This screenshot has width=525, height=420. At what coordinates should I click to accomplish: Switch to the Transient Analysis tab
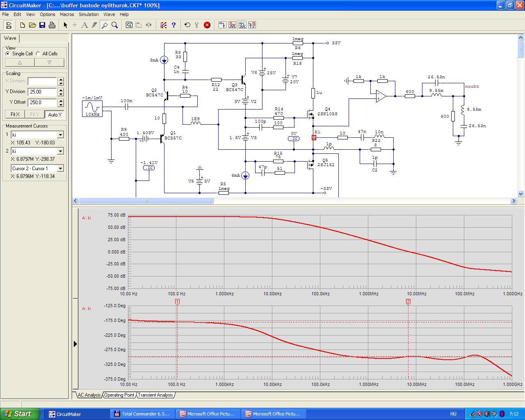pyautogui.click(x=155, y=395)
